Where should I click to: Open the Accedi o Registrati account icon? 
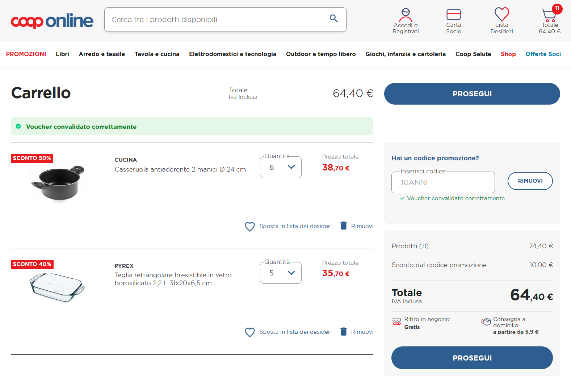click(406, 15)
